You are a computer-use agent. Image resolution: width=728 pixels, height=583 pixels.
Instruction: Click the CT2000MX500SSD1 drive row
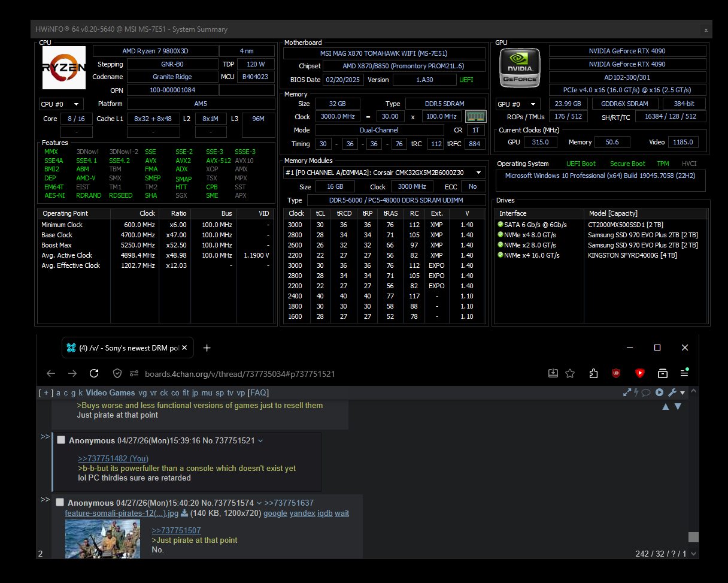[602, 225]
